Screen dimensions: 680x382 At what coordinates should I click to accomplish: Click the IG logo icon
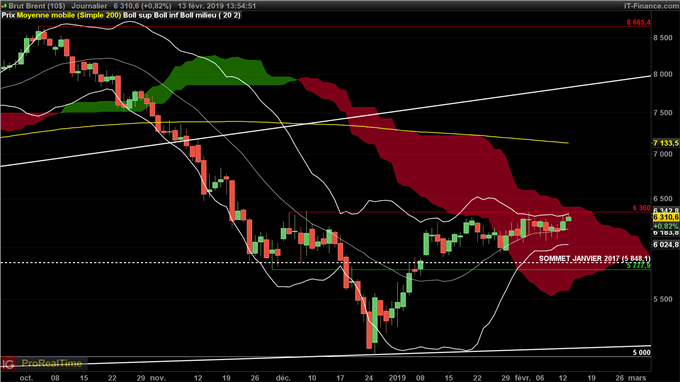coord(8,363)
